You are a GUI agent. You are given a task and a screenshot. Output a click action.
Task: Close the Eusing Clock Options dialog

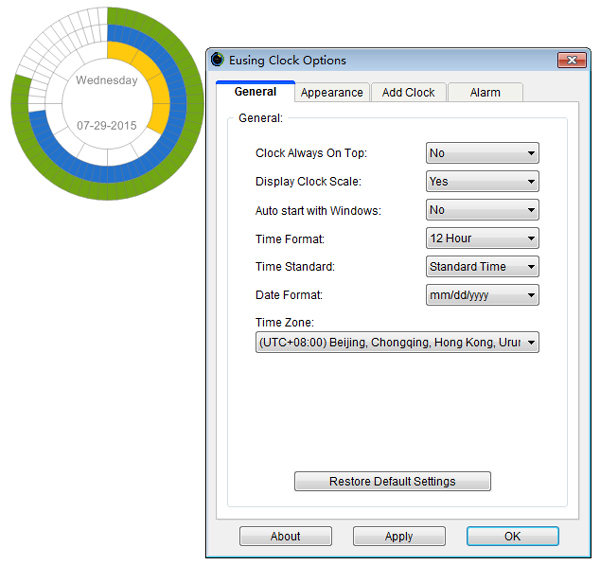point(572,60)
